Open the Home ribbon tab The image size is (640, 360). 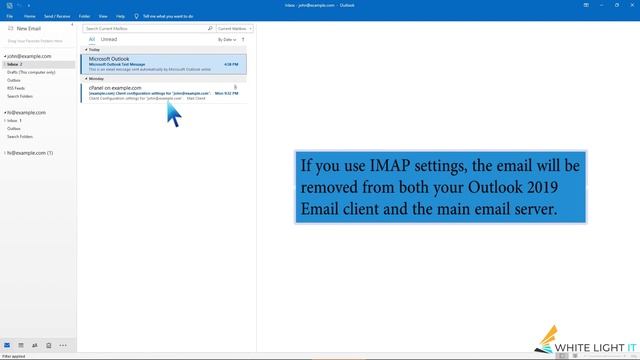(x=29, y=16)
